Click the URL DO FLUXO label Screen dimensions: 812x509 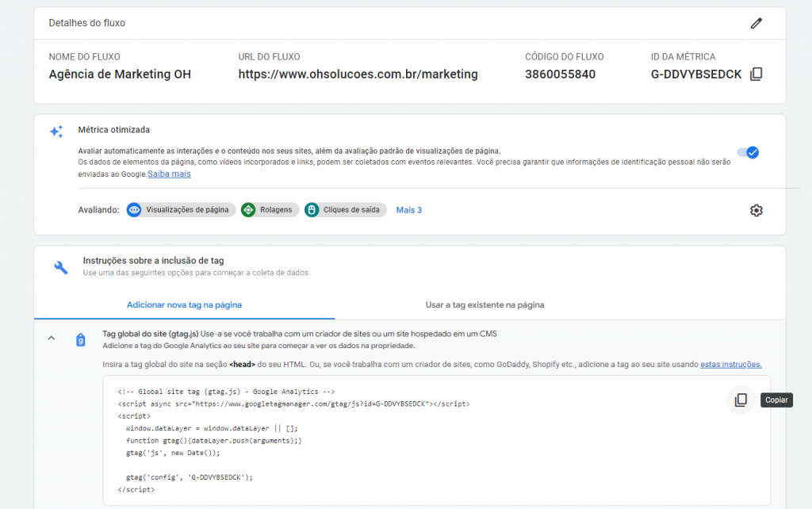pos(269,57)
